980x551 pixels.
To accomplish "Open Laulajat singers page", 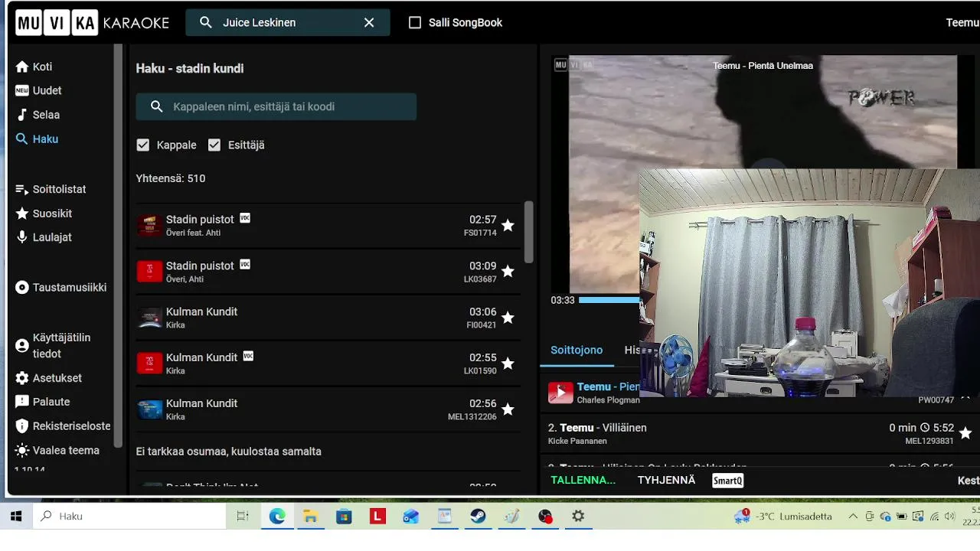I will click(x=44, y=237).
